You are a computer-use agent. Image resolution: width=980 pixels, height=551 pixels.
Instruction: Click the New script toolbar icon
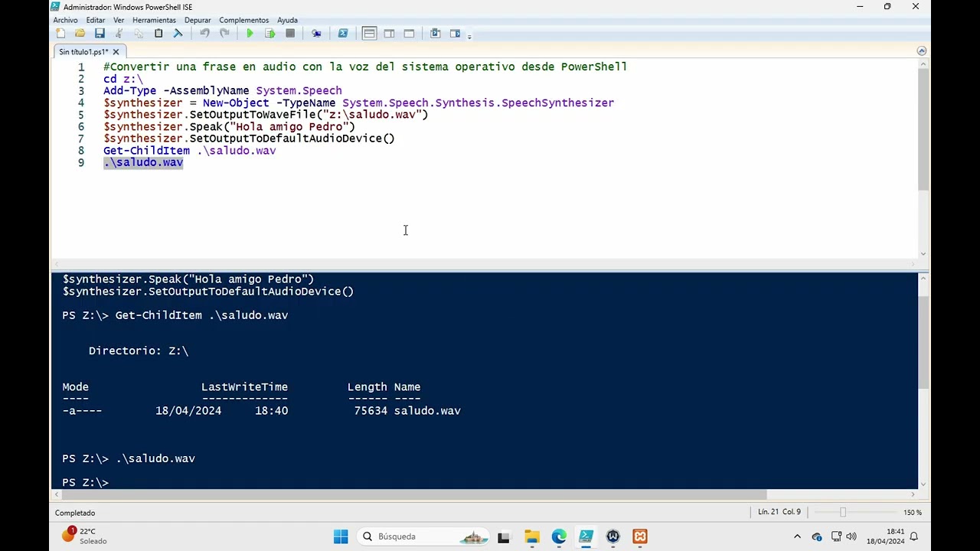click(x=60, y=34)
